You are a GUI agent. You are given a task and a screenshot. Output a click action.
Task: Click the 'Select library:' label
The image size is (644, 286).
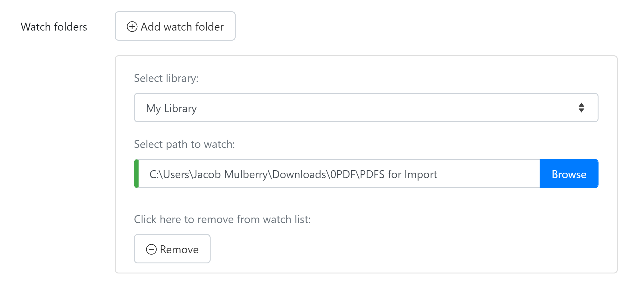point(166,78)
